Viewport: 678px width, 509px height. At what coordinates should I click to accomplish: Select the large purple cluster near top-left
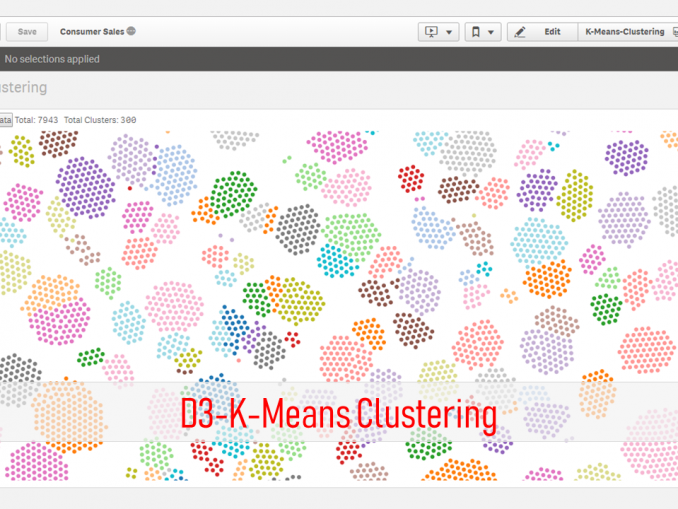84,187
